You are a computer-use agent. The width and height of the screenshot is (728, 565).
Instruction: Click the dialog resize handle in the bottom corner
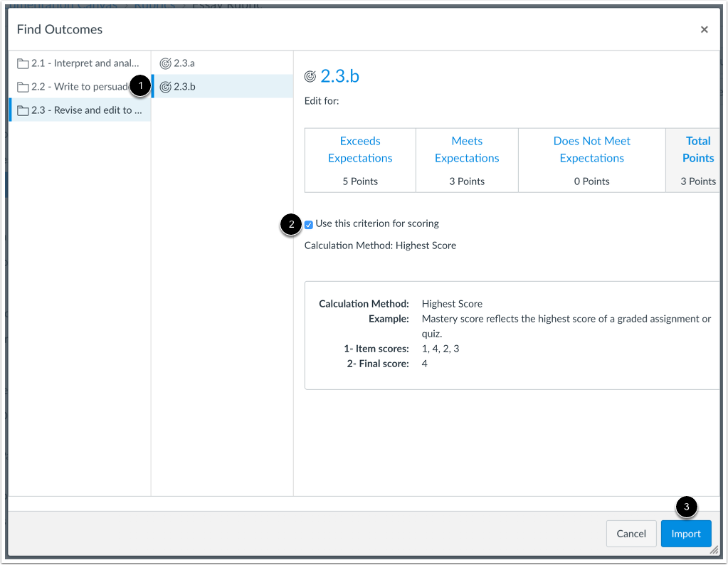[714, 550]
